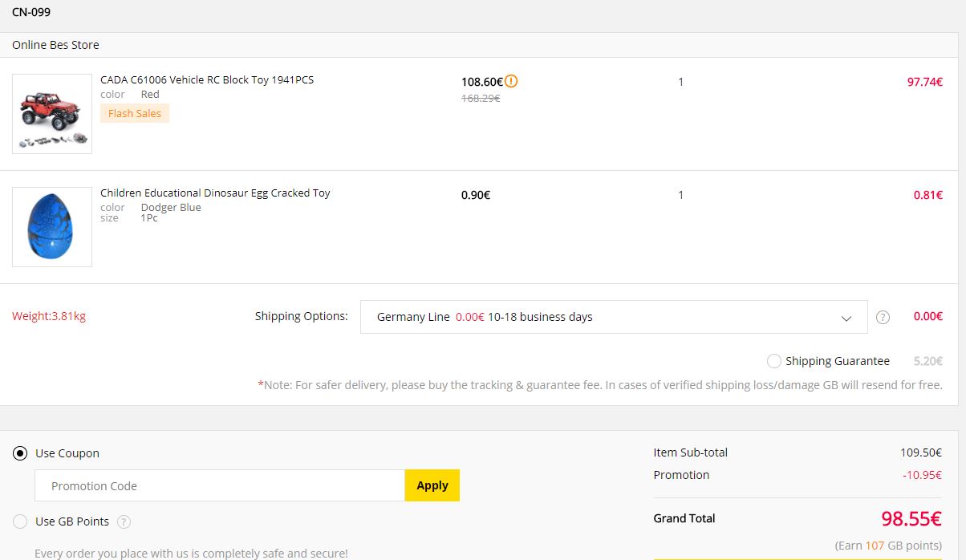Enable the Shipping Guarantee option
Screen dimensions: 966x560
[773, 361]
